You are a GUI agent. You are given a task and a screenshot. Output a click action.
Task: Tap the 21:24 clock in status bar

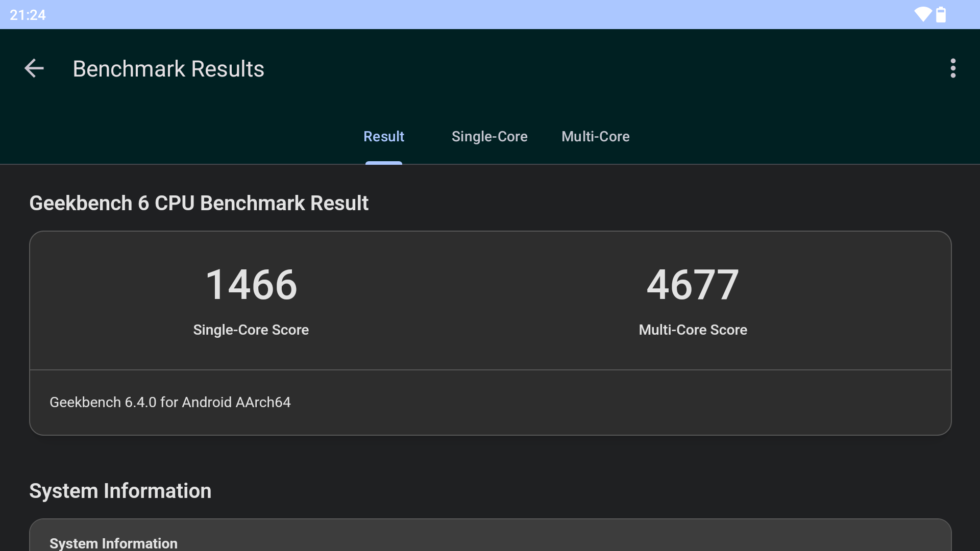point(28,15)
